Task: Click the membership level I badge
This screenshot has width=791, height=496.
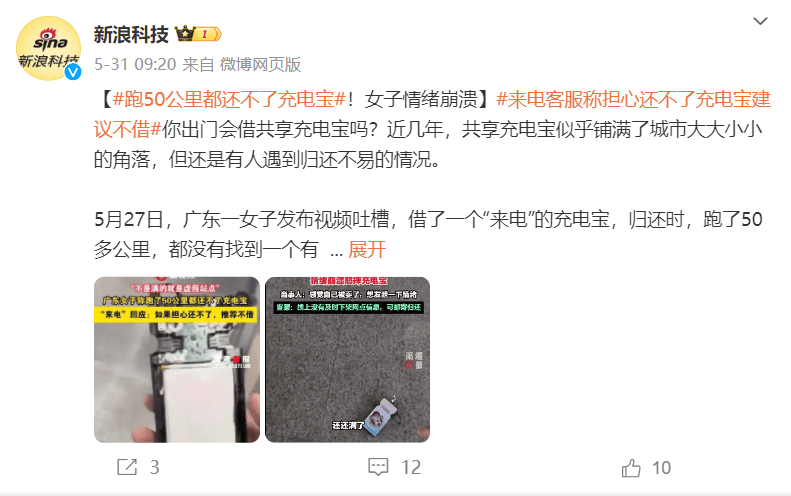Action: [208, 34]
